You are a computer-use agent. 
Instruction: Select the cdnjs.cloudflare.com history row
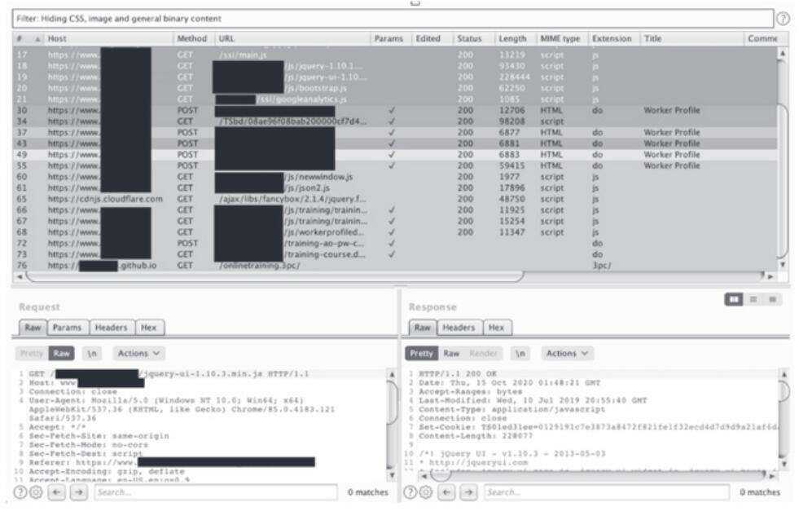(x=104, y=198)
